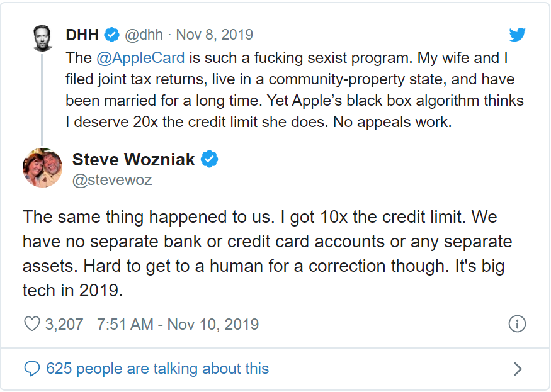
Task: Open the @AppleCard mention link
Action: click(140, 58)
